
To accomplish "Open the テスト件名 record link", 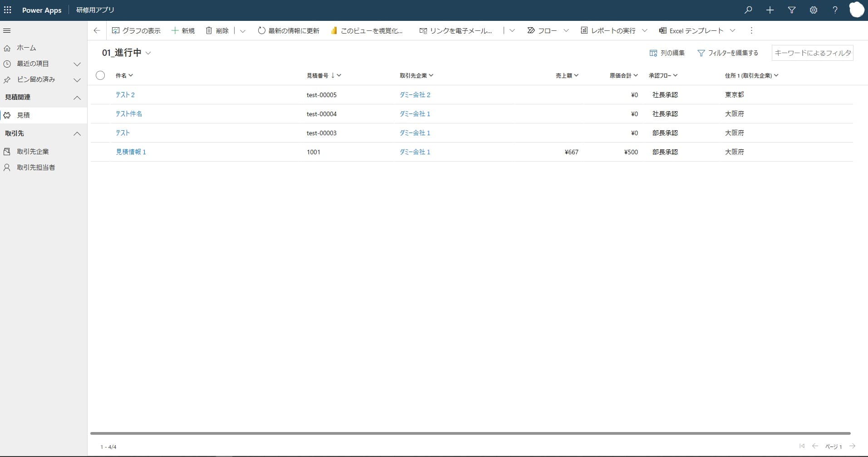I will coord(129,114).
